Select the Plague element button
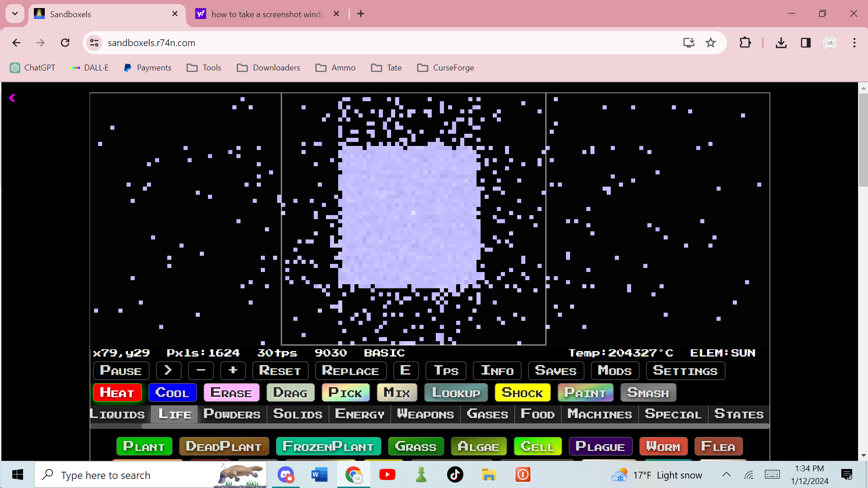This screenshot has width=868, height=488. 600,446
